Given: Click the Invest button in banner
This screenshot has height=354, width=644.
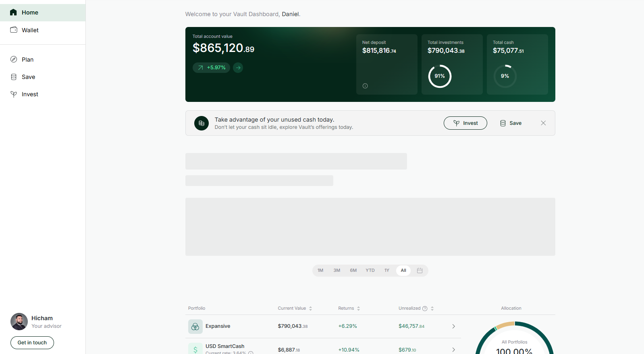Looking at the screenshot, I should coord(465,123).
